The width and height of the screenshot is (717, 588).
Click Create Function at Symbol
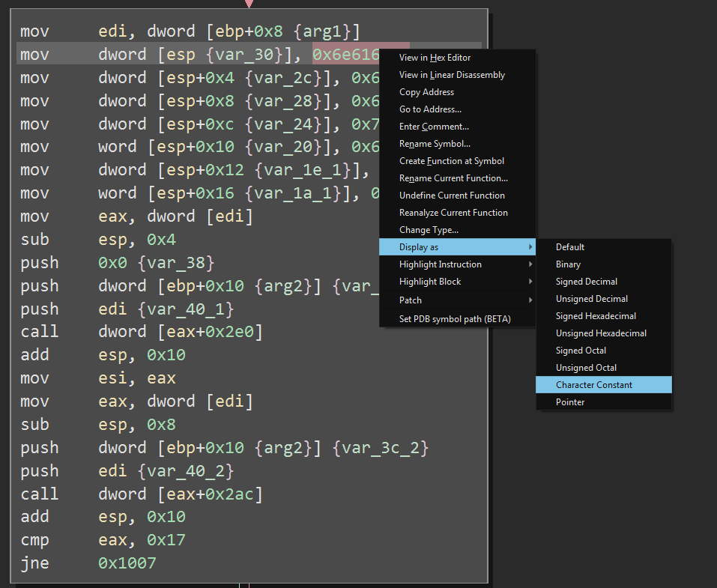click(x=457, y=161)
